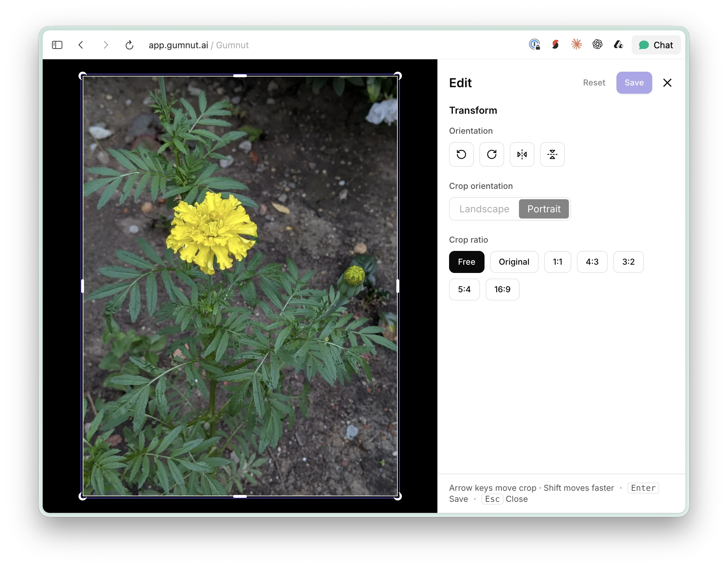Reload the Gumnut page
The image size is (728, 568).
pyautogui.click(x=129, y=45)
